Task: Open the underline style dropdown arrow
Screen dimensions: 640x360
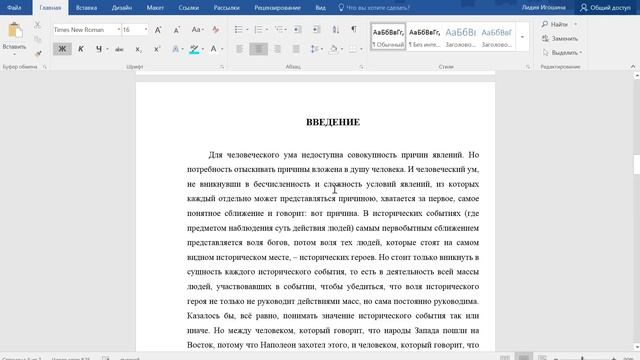Action: (x=107, y=49)
